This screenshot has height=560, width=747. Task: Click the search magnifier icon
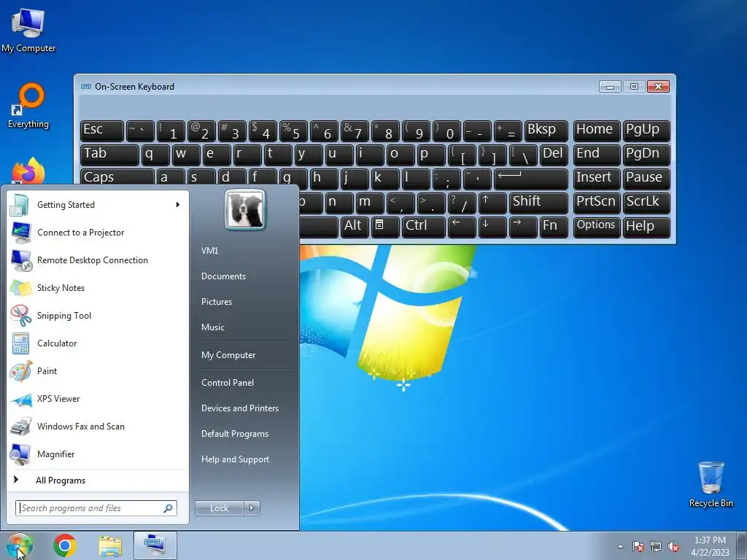pos(169,508)
